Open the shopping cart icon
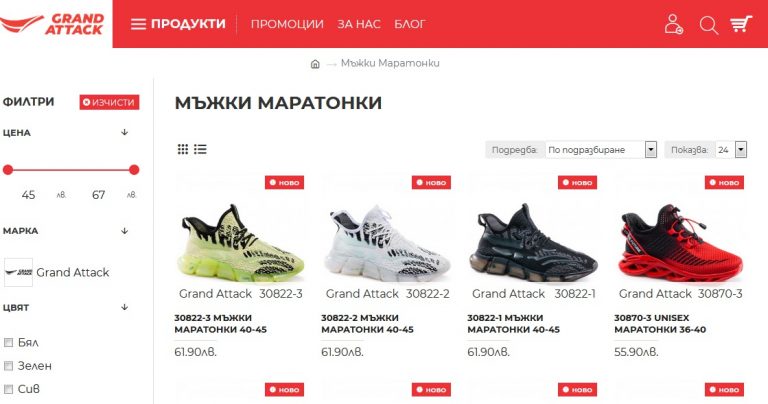This screenshot has height=404, width=768. (x=741, y=24)
